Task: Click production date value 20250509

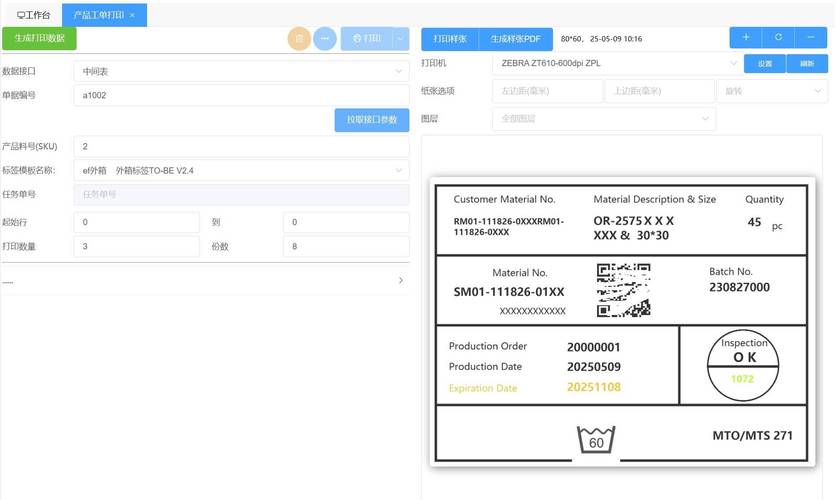Action: pyautogui.click(x=594, y=367)
